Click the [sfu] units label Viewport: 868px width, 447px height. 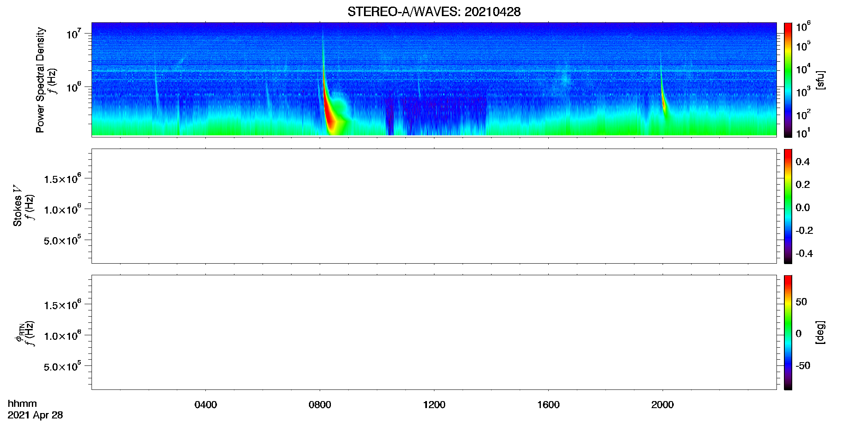pos(820,80)
